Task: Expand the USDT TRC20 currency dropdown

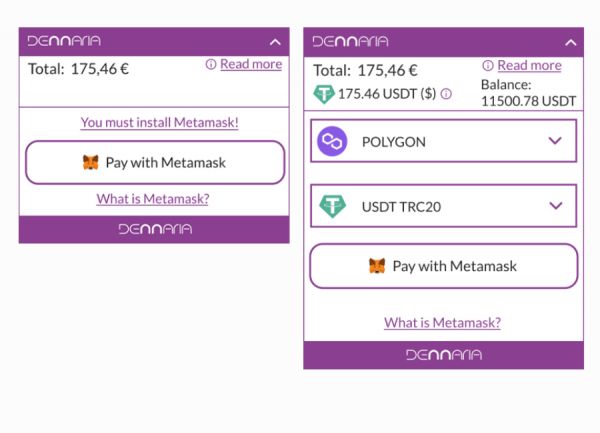Action: 556,206
